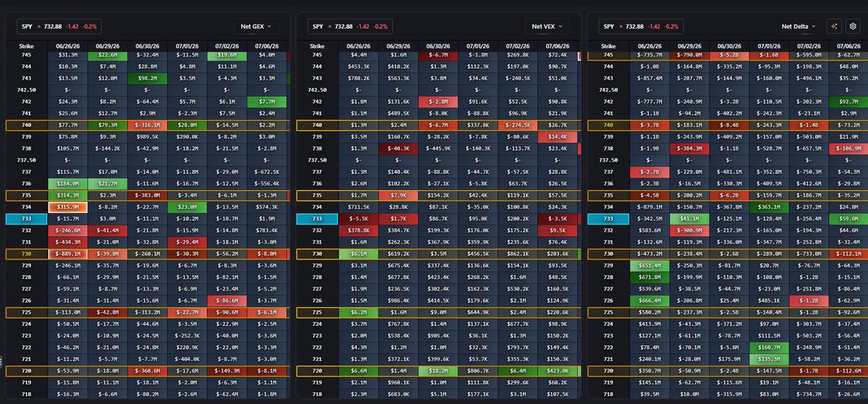Select 06/26/26 column header in Net GEX panel

pyautogui.click(x=67, y=46)
